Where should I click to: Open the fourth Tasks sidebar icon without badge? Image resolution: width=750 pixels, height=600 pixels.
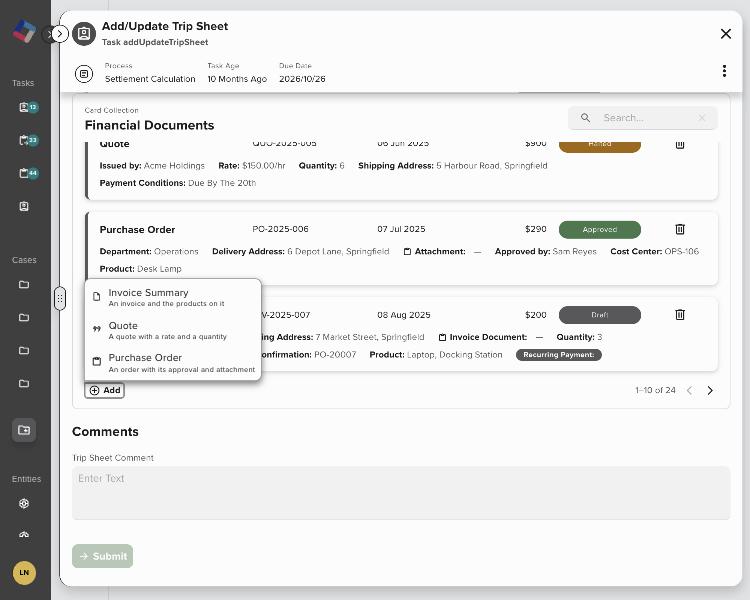click(x=24, y=206)
